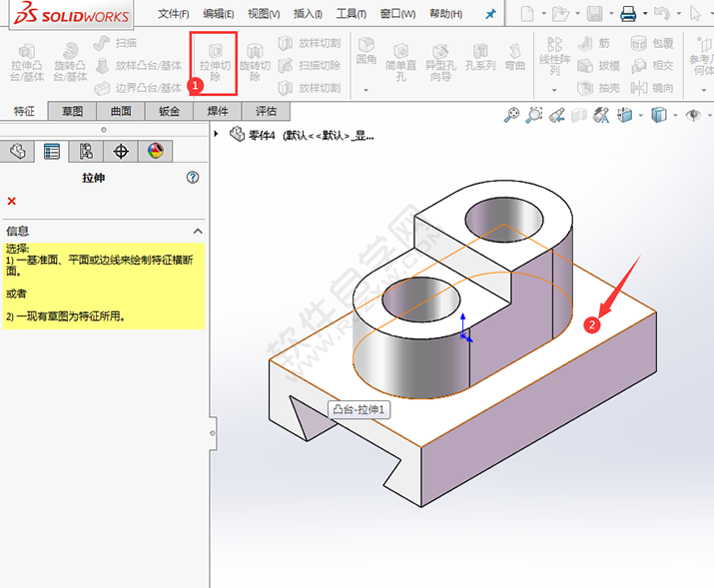714x588 pixels.
Task: Click the Dynamic Annotation Views icon
Action: click(x=601, y=115)
